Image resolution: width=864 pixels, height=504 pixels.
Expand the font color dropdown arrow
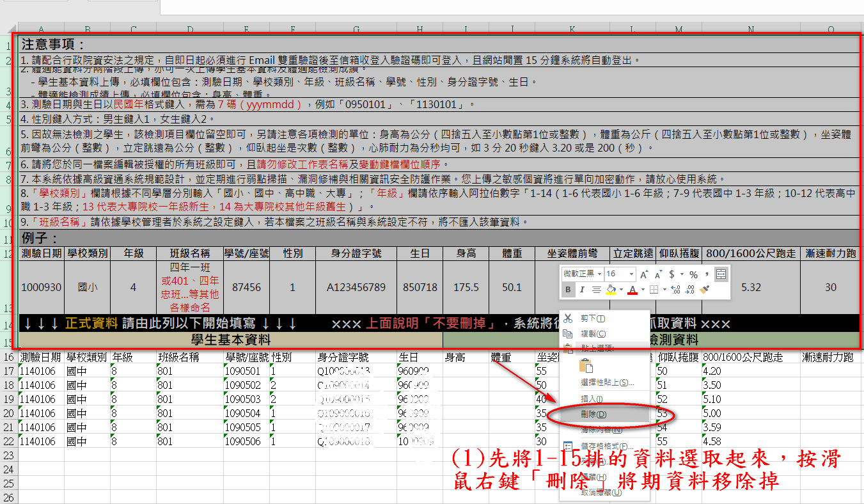pos(642,290)
